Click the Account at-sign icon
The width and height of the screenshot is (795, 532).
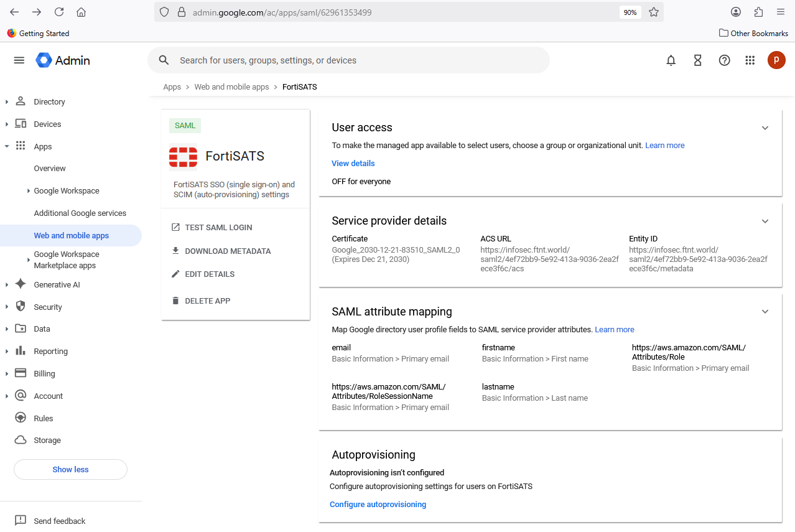pyautogui.click(x=21, y=396)
